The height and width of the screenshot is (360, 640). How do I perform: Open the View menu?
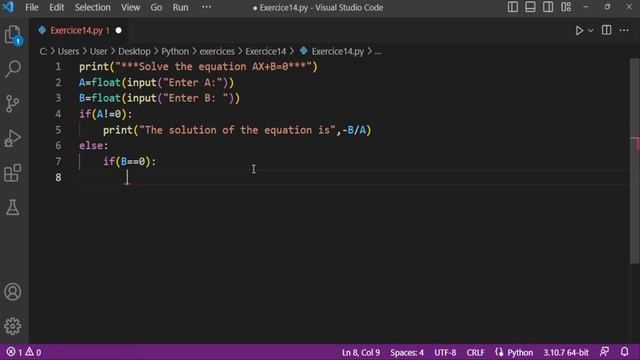pos(130,7)
